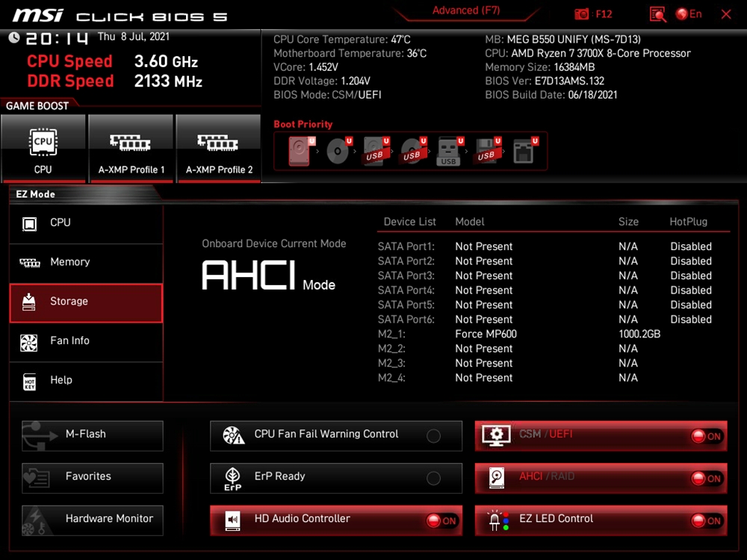Click the ErP leaf icon
747x560 pixels.
232,479
